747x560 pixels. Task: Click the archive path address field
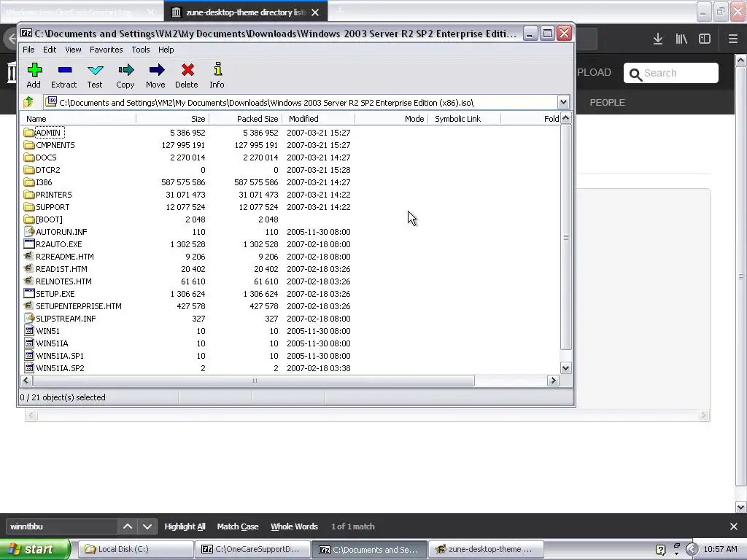(x=301, y=102)
